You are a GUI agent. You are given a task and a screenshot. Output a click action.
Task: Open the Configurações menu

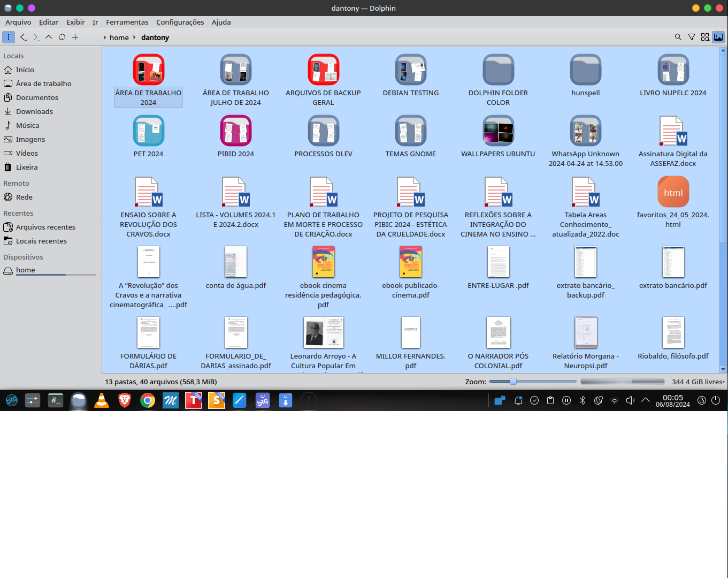point(180,22)
